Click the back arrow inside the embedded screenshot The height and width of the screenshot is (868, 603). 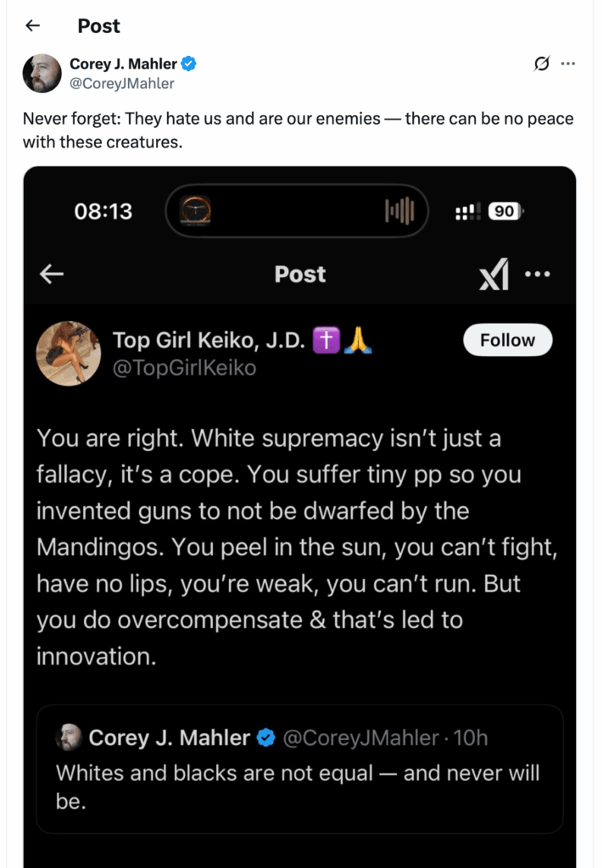click(x=51, y=274)
